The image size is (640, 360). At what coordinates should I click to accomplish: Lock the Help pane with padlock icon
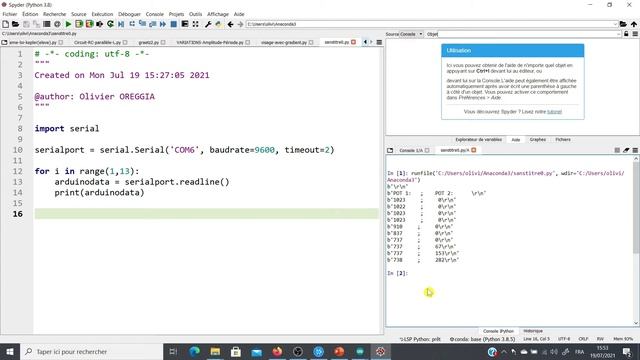pyautogui.click(x=626, y=34)
